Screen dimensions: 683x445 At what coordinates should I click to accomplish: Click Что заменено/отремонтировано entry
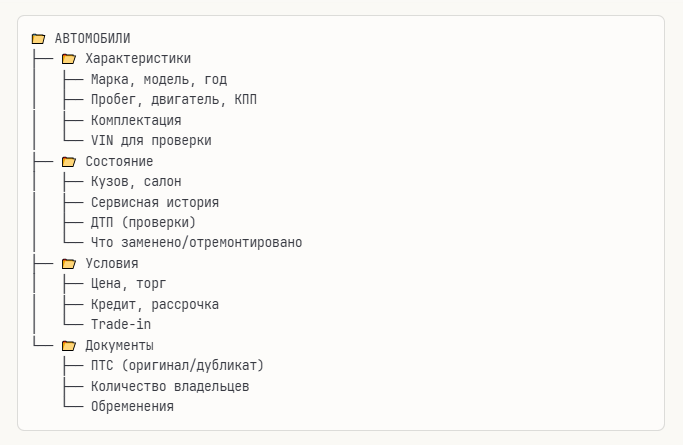(x=196, y=243)
